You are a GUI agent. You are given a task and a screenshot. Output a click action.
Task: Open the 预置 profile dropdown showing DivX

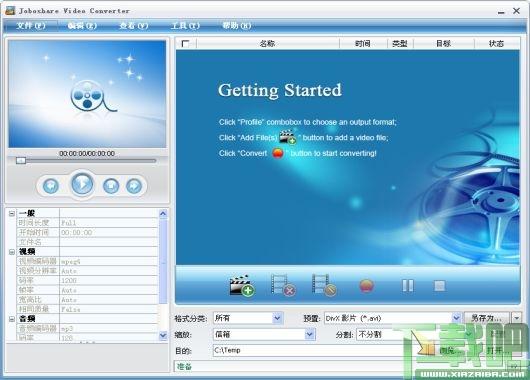(456, 318)
